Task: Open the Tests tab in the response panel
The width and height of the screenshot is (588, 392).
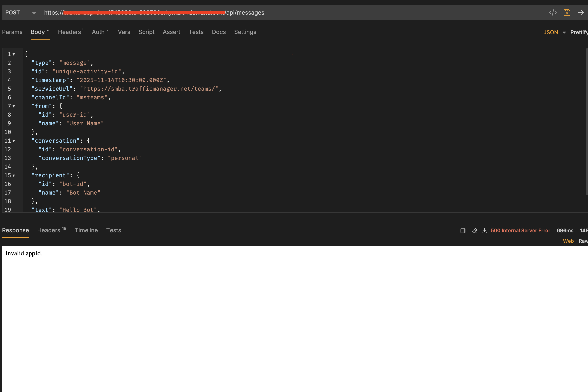Action: click(114, 230)
